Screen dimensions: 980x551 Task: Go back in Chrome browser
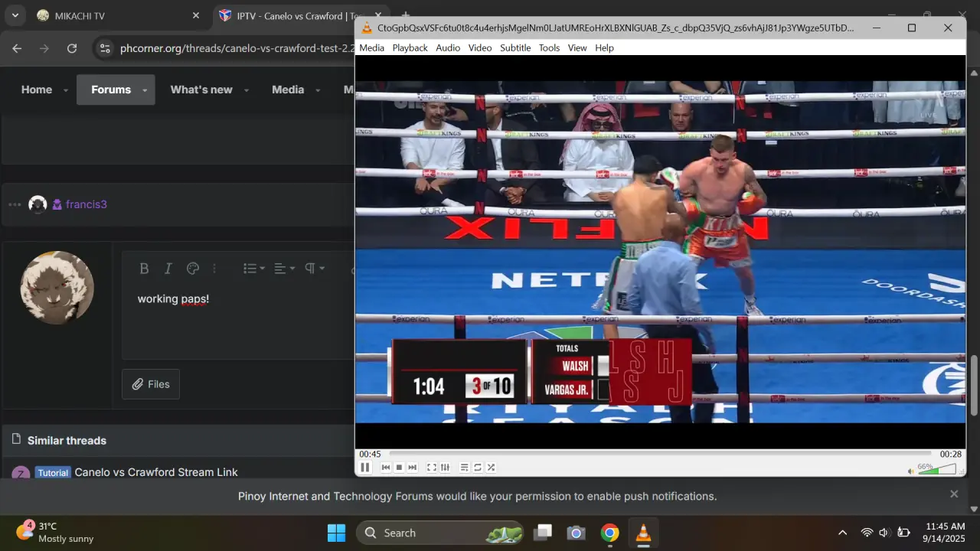[17, 48]
